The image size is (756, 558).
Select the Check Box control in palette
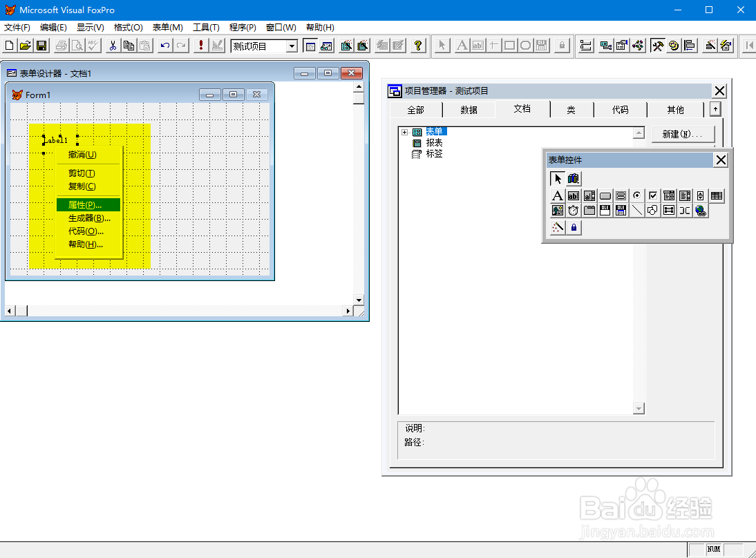pyautogui.click(x=653, y=195)
